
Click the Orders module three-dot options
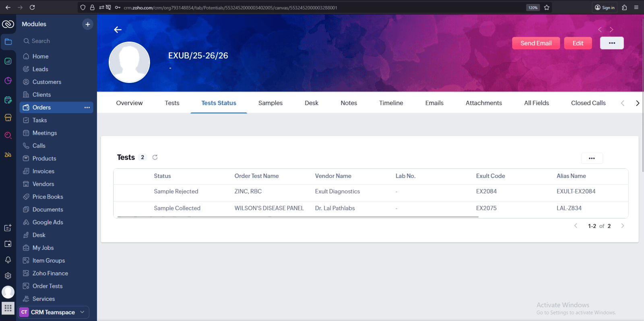pos(87,108)
